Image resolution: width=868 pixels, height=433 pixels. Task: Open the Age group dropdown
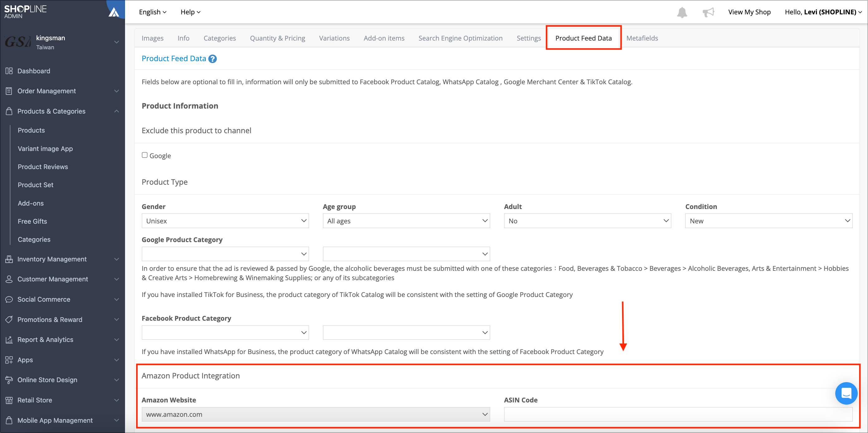(406, 221)
